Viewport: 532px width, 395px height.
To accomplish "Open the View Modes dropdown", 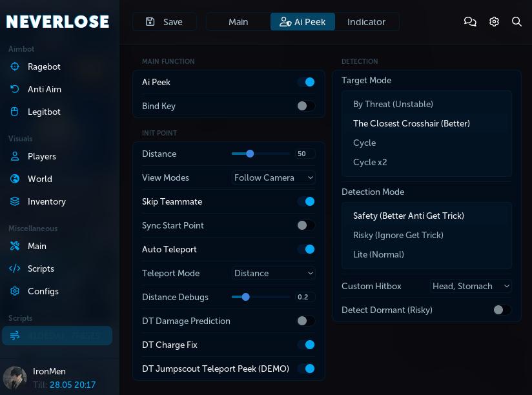I will pyautogui.click(x=274, y=177).
